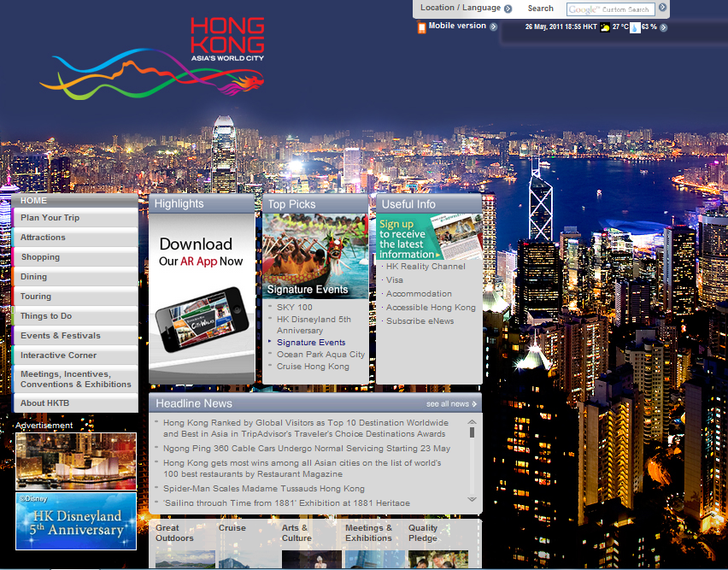Open Cruise category at bottom
This screenshot has height=570, width=728.
pyautogui.click(x=232, y=528)
